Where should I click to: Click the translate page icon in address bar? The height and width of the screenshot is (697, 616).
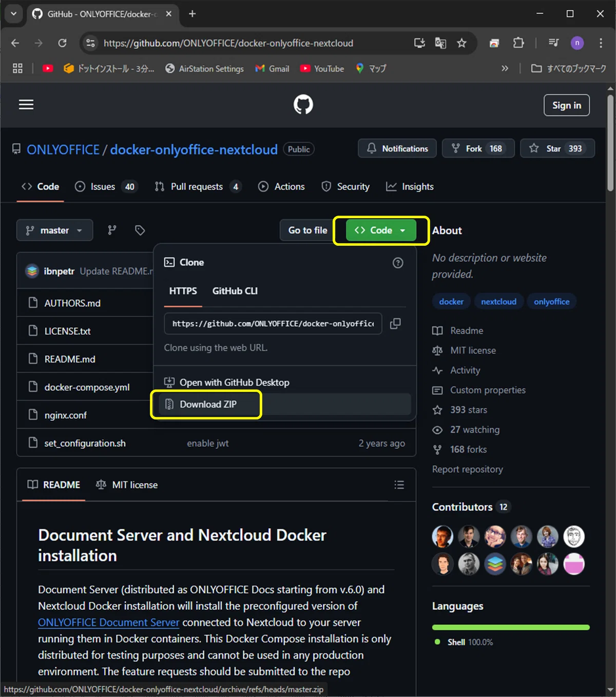(x=440, y=43)
